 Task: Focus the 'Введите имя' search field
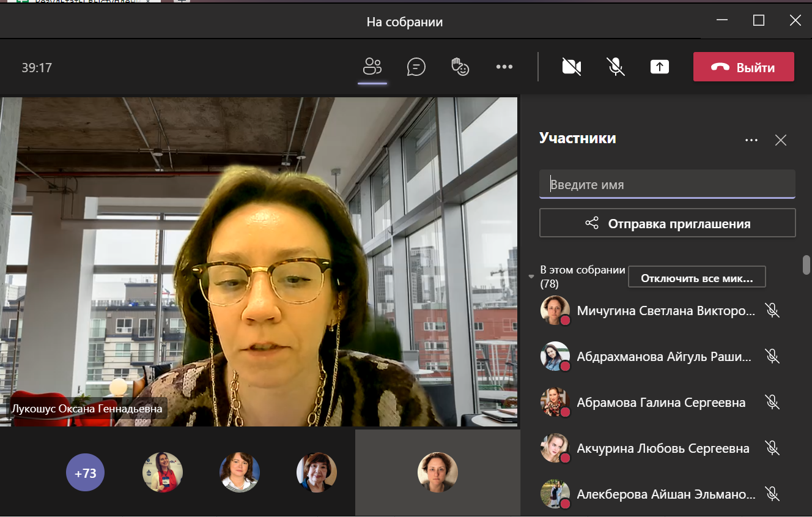[x=666, y=184]
